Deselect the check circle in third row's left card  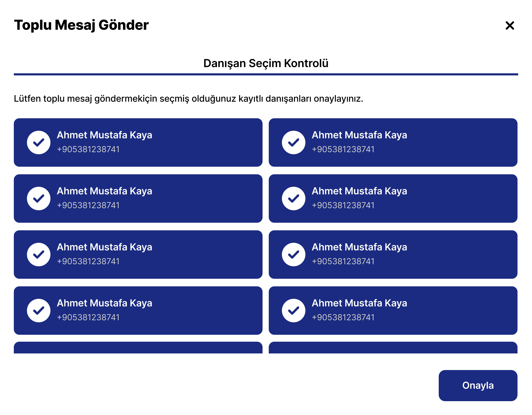39,255
